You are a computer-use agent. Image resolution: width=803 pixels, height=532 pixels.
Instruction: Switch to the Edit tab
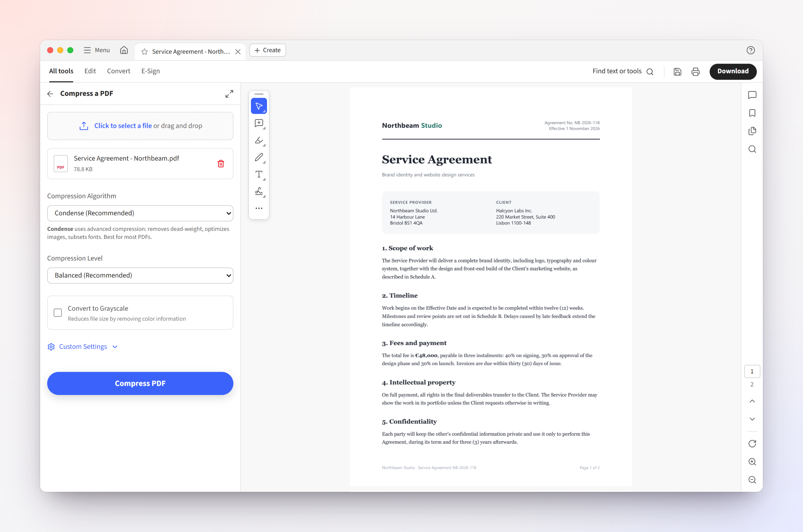point(90,71)
